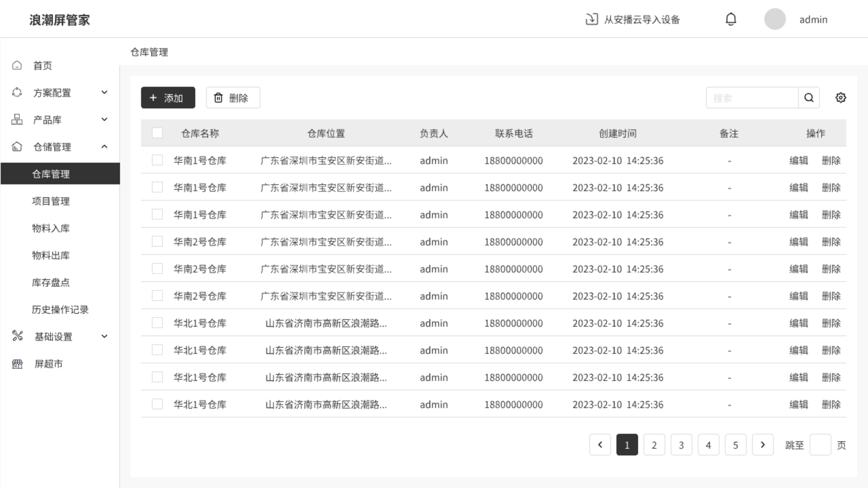Check the third 华南2号仓库 row checkbox
The width and height of the screenshot is (868, 488).
coord(157,296)
